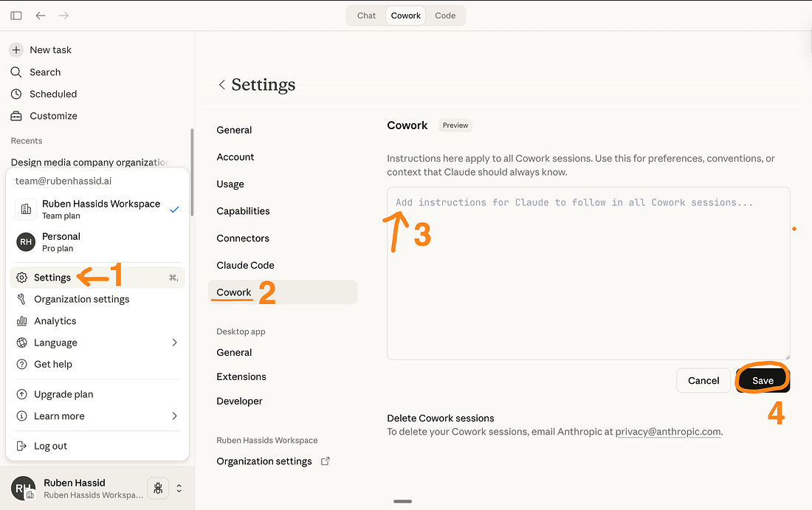
Task: Click the Analytics bar chart icon
Action: point(21,321)
